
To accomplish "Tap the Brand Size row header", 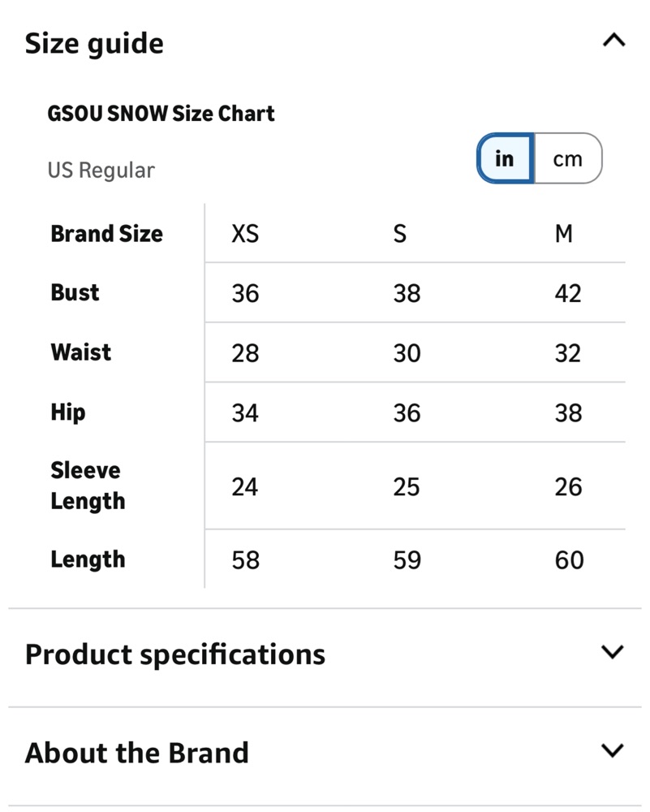I will click(x=106, y=234).
